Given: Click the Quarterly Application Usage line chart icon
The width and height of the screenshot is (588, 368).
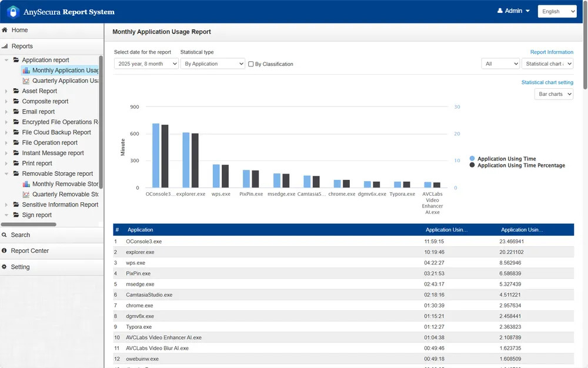Looking at the screenshot, I should (x=26, y=81).
